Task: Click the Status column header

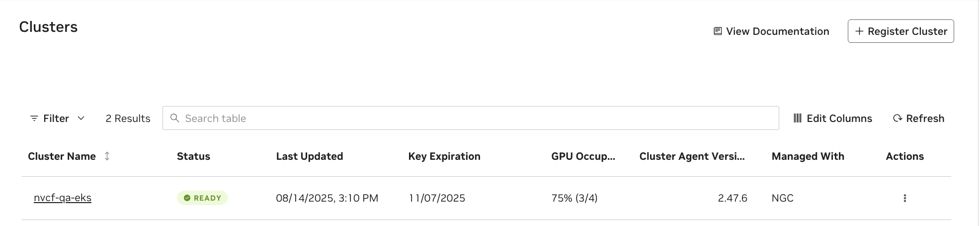Action: coord(193,156)
